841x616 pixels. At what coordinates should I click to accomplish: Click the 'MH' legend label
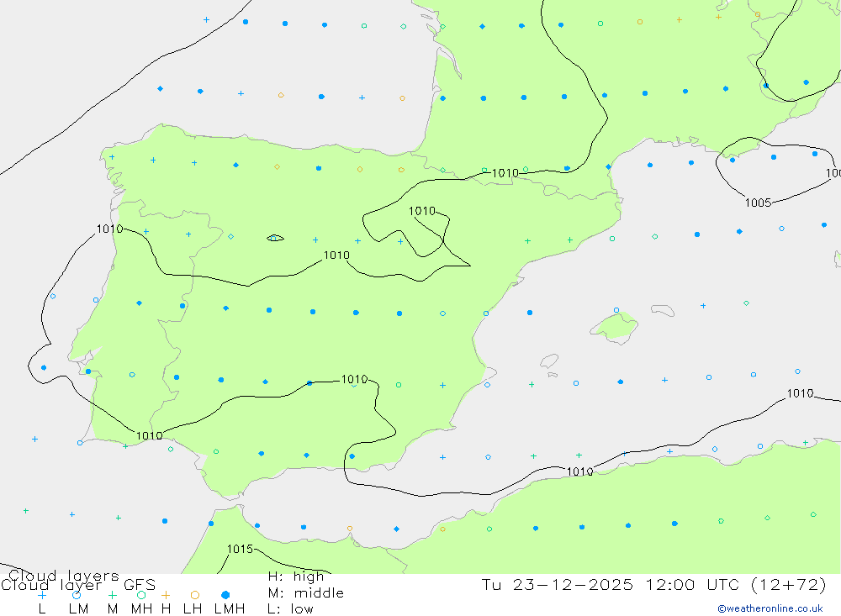pos(141,609)
